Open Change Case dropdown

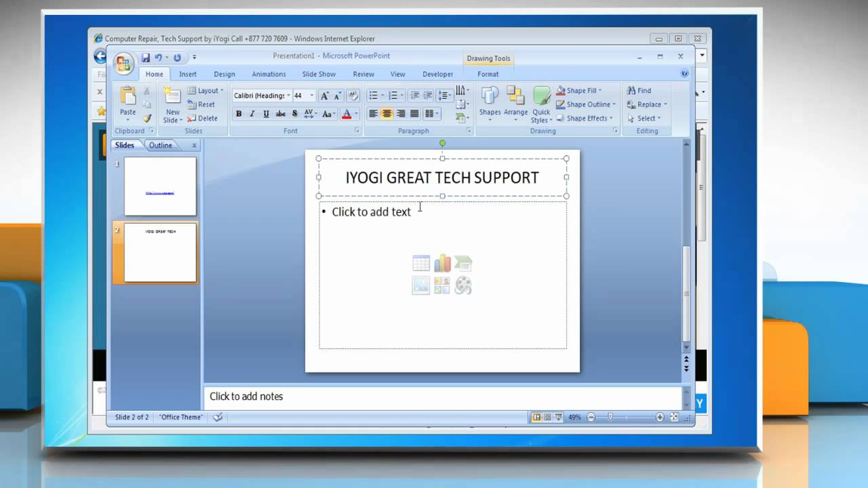coord(329,114)
